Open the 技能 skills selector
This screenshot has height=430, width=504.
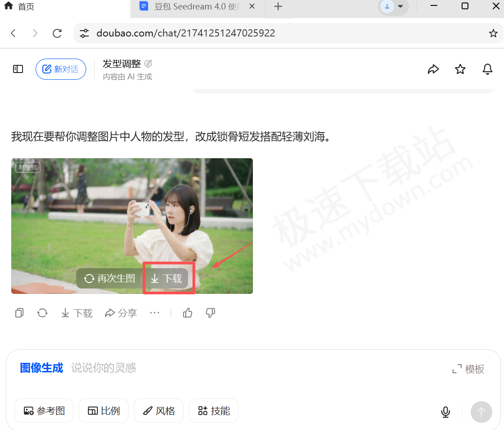214,411
